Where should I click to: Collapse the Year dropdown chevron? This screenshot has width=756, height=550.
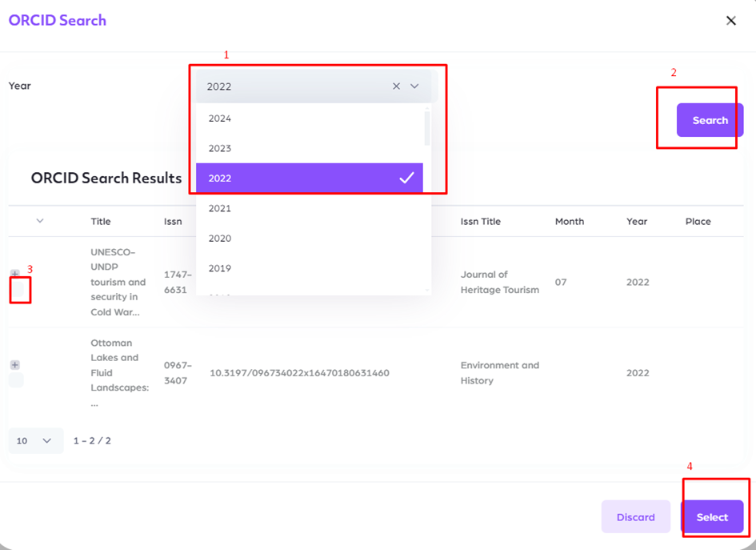coord(414,86)
